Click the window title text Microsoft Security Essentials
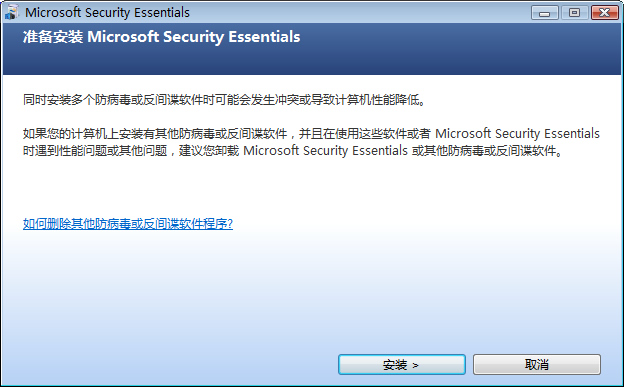This screenshot has height=387, width=624. coord(107,12)
